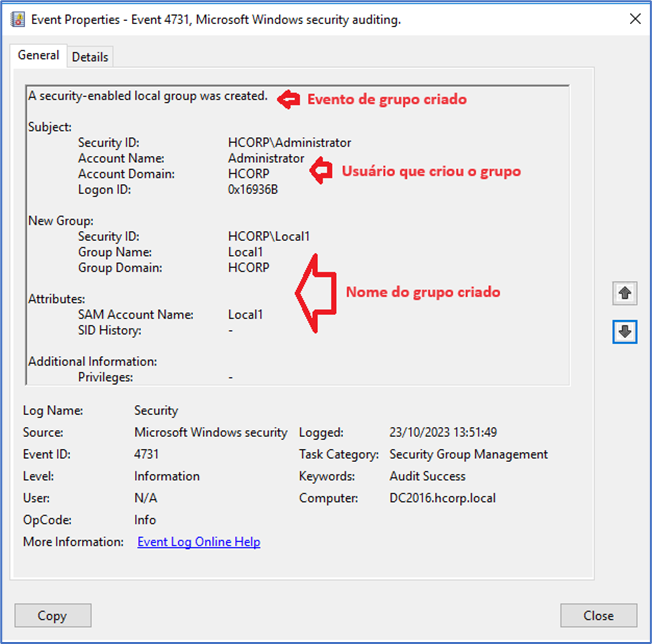Screen dimensions: 652x644
Task: Click the down arrow for next event
Action: 625,332
